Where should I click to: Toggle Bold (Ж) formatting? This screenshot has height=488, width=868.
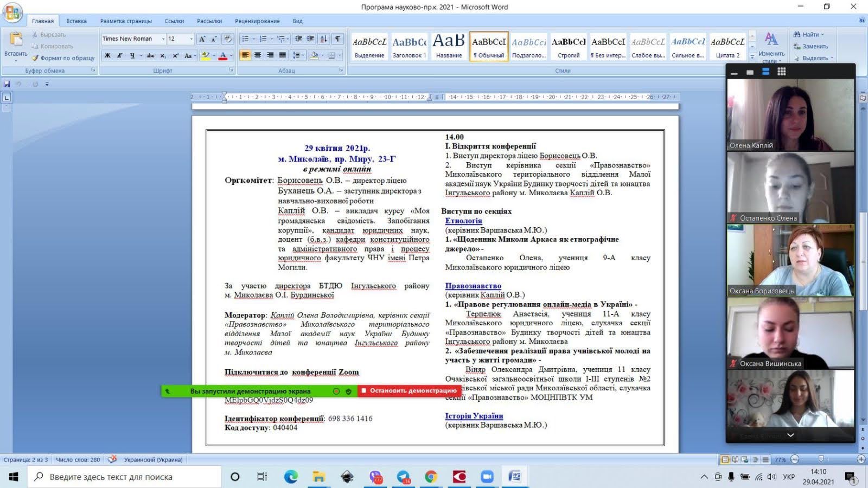tap(107, 55)
